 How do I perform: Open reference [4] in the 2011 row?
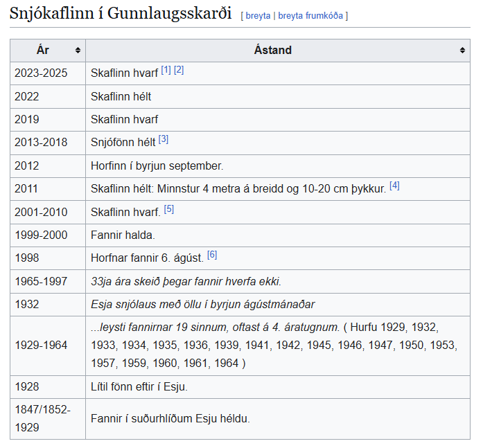click(394, 186)
